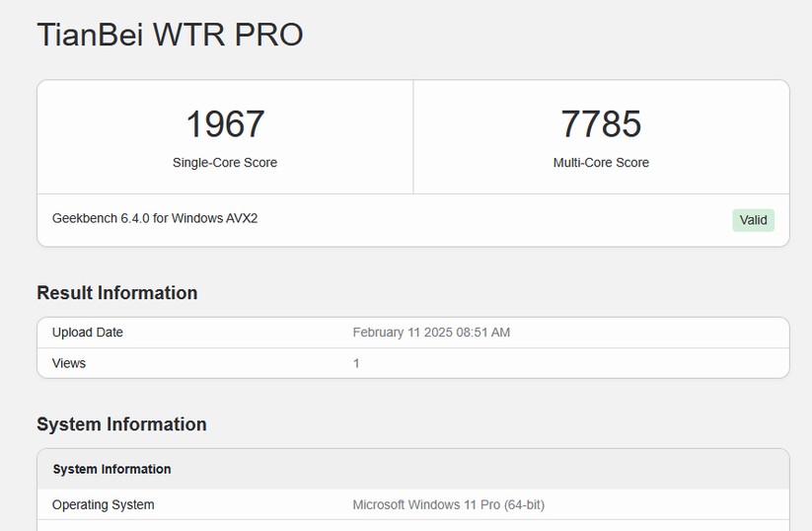Click the Result Information heading
812x531 pixels.
[x=116, y=293]
